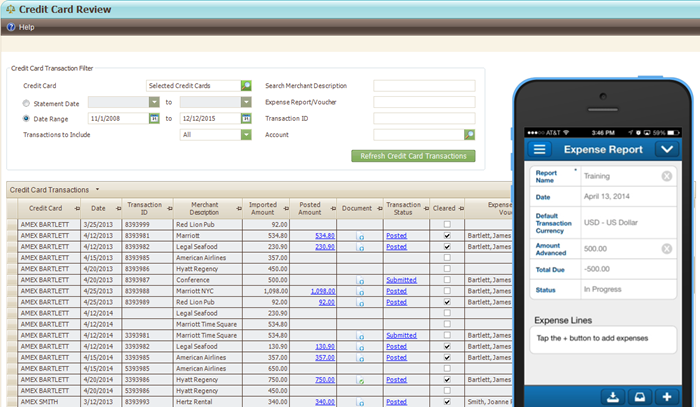This screenshot has width=700, height=407.
Task: Click the Credit Card Review app icon
Action: pyautogui.click(x=11, y=9)
